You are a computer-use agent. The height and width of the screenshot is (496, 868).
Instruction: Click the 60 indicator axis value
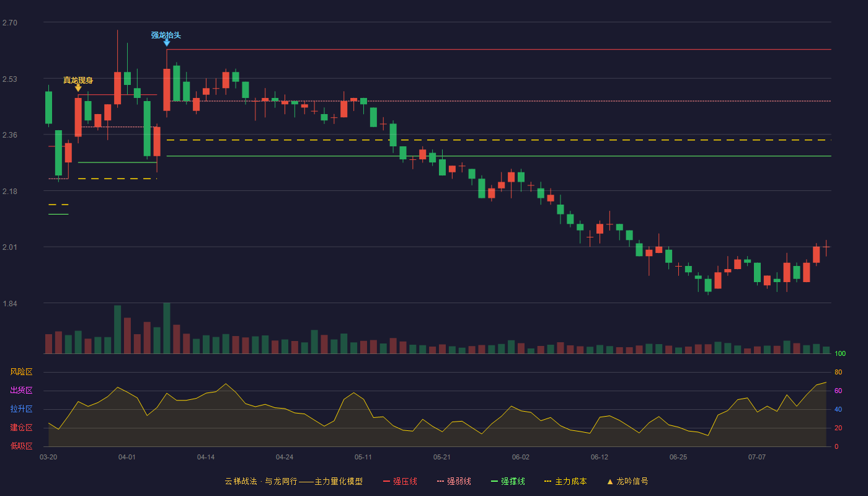pos(838,391)
